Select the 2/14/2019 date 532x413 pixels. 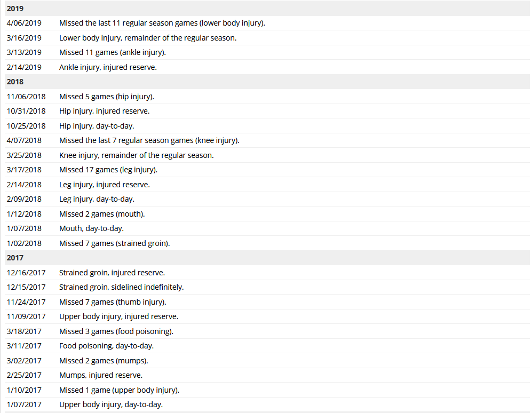(x=24, y=67)
